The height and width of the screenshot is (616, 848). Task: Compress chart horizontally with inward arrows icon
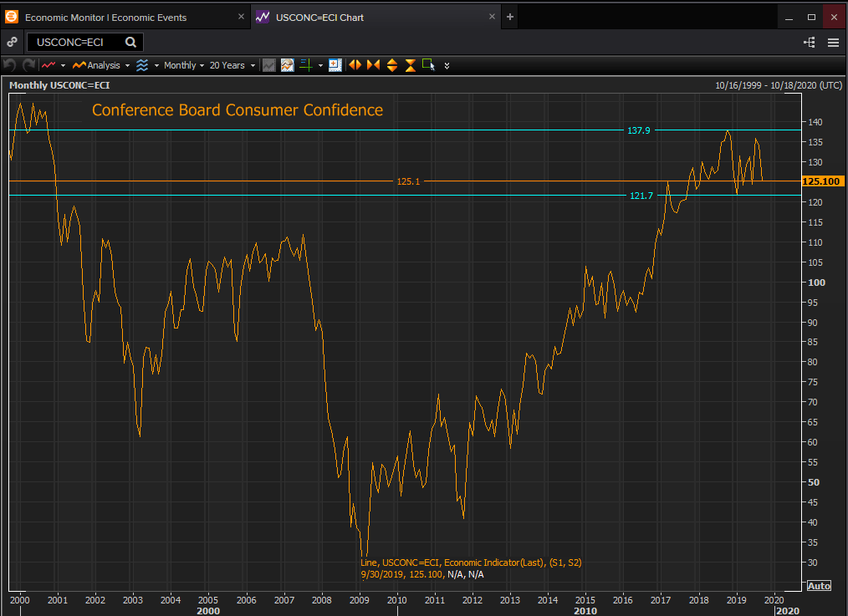pyautogui.click(x=373, y=65)
